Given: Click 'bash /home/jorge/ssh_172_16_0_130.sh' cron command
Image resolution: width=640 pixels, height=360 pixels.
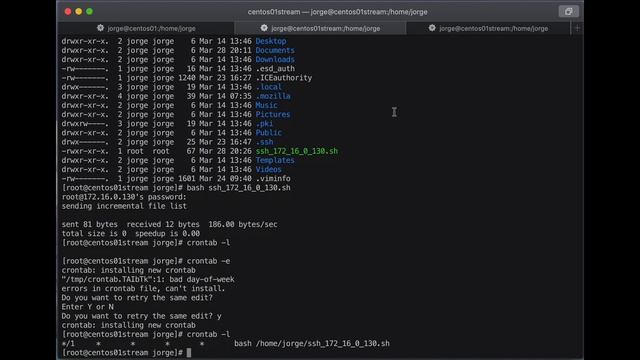Looking at the screenshot, I should (312, 344).
